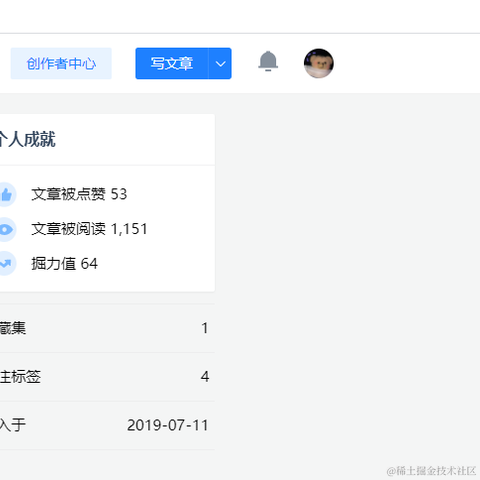Image resolution: width=480 pixels, height=480 pixels.
Task: Open the 创作者中心 creator center
Action: pyautogui.click(x=61, y=63)
